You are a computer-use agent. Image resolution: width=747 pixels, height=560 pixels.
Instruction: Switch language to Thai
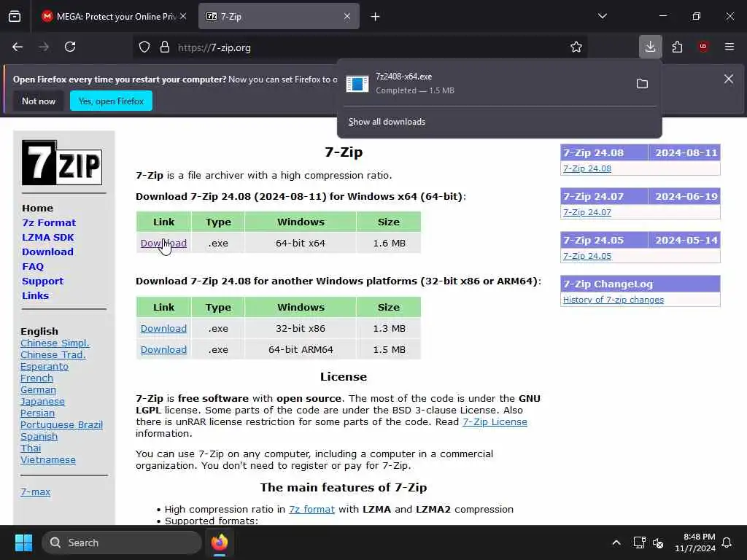31,448
